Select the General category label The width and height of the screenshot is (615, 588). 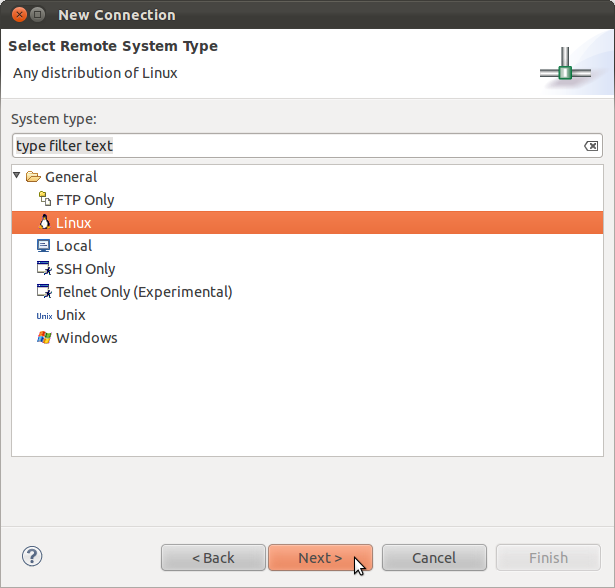(x=71, y=177)
